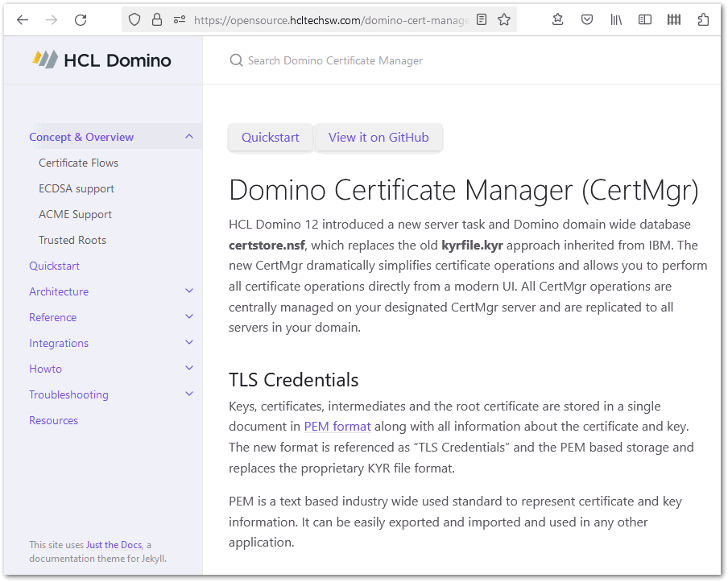Viewport: 728px width, 582px height.
Task: Bookmark this page with the star icon
Action: 504,19
